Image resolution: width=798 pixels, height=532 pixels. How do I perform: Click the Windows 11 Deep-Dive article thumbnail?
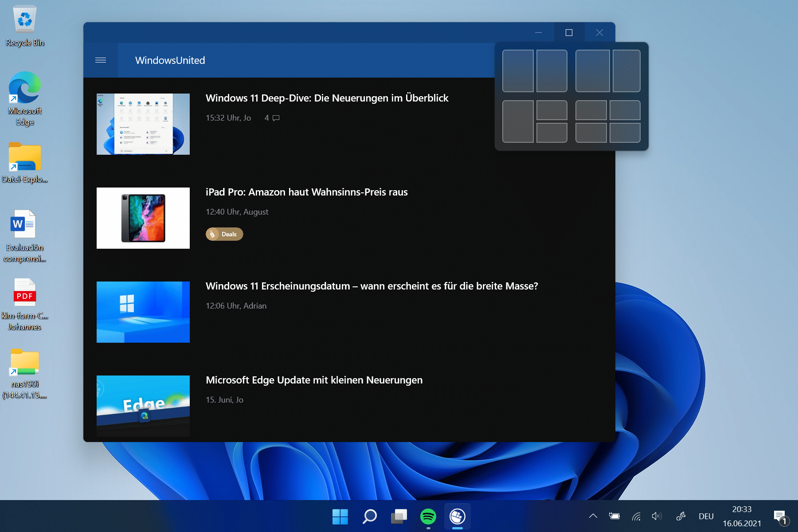(x=143, y=124)
